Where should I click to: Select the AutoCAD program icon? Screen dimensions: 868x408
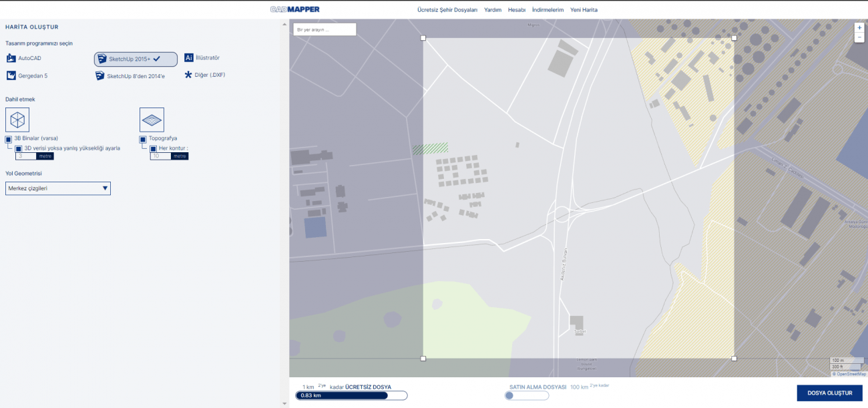click(11, 58)
